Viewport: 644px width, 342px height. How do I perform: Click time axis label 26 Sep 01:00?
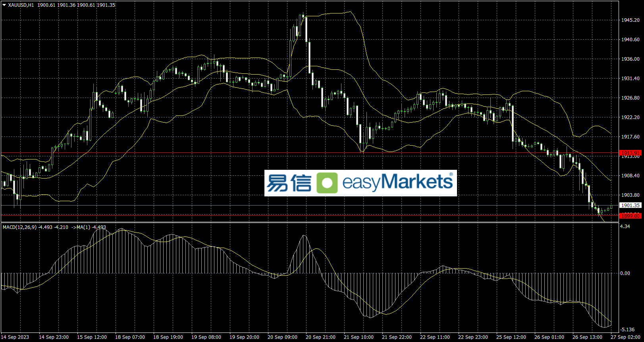pyautogui.click(x=549, y=337)
